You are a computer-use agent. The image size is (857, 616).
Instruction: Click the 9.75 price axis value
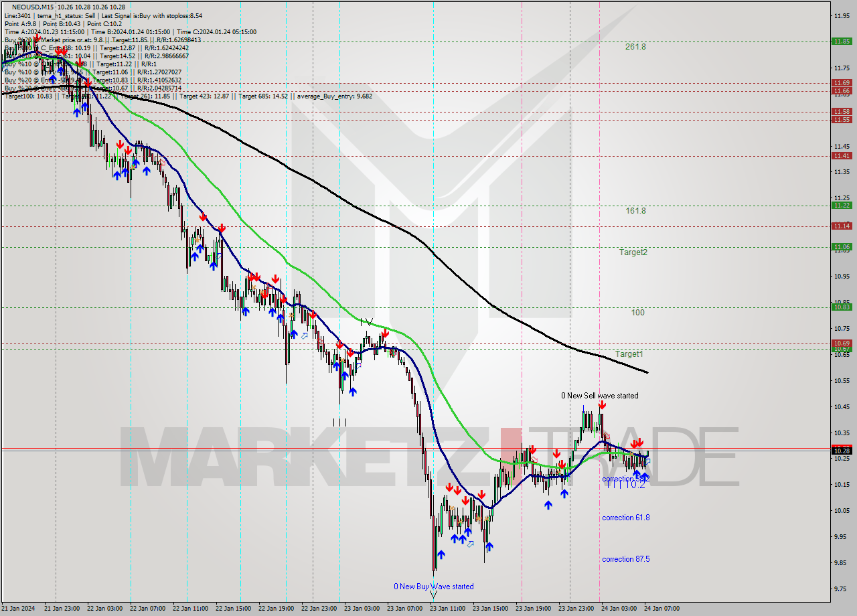tap(842, 589)
